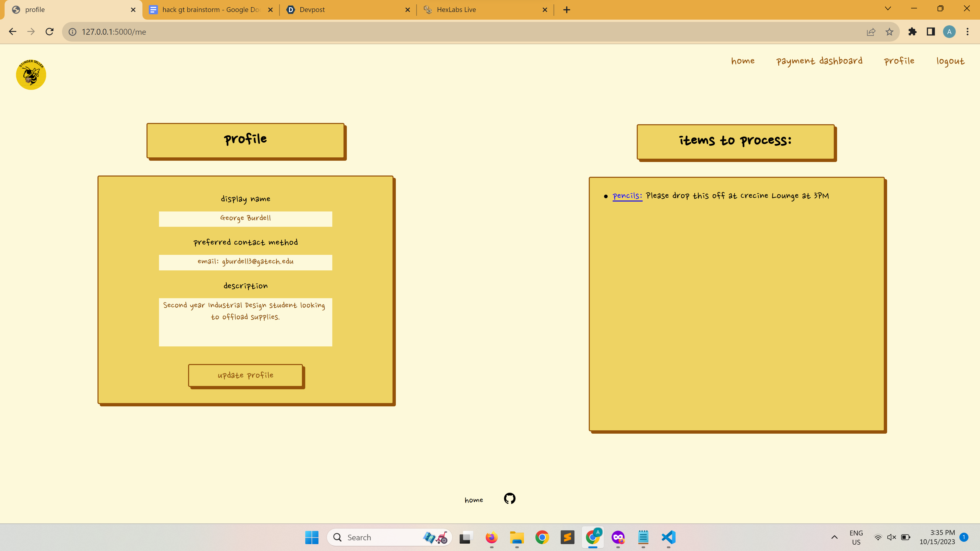Reload the page
The height and width of the screenshot is (551, 980).
[x=50, y=32]
